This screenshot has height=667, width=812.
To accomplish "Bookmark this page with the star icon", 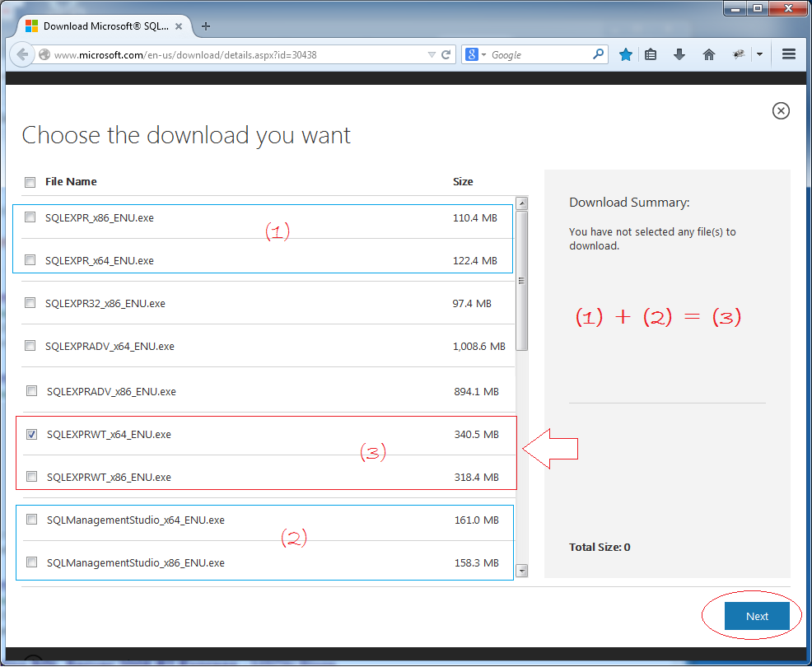I will pyautogui.click(x=626, y=54).
